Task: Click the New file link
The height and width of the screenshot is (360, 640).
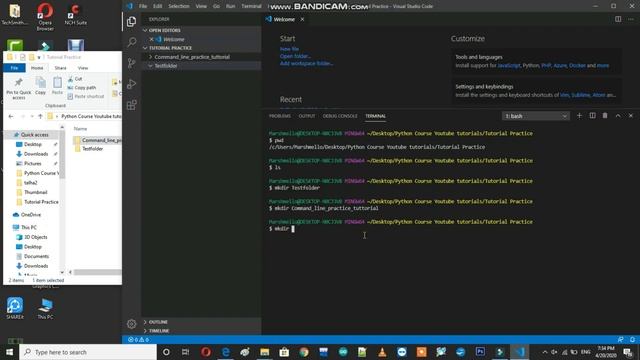Action: point(289,49)
